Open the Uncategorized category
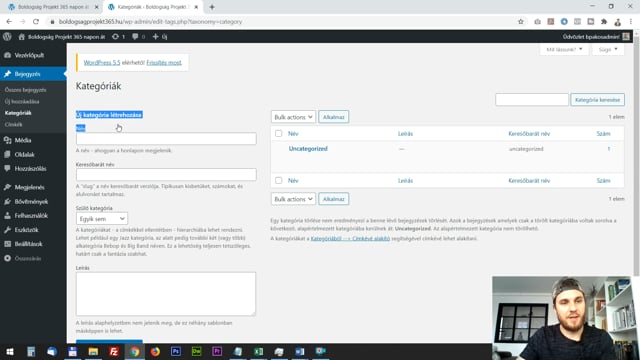This screenshot has width=640, height=360. pos(308,149)
